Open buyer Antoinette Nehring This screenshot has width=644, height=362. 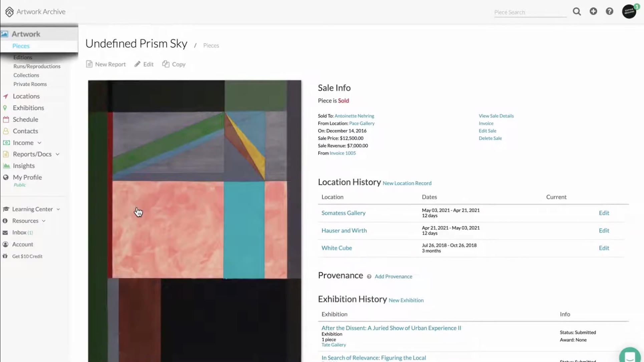pos(354,116)
